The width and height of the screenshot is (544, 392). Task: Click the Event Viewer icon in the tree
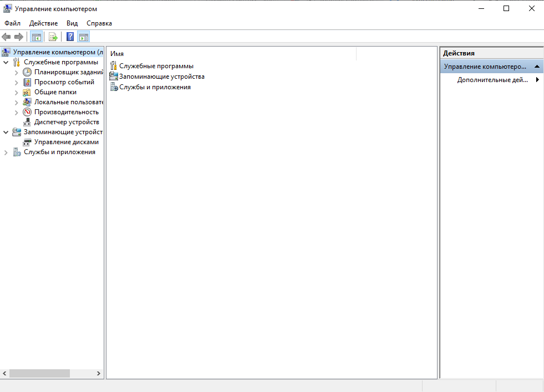coord(27,82)
